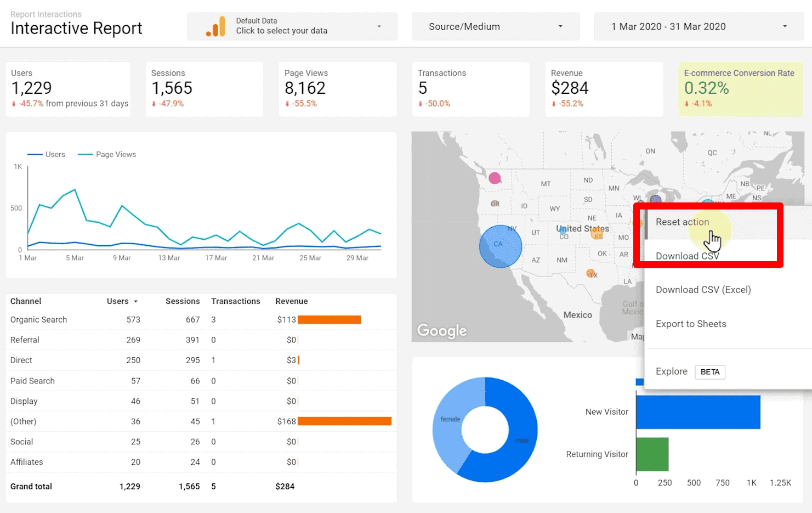Viewport: 812px width, 513px height.
Task: Select the large CA bubble on the map
Action: [x=500, y=246]
